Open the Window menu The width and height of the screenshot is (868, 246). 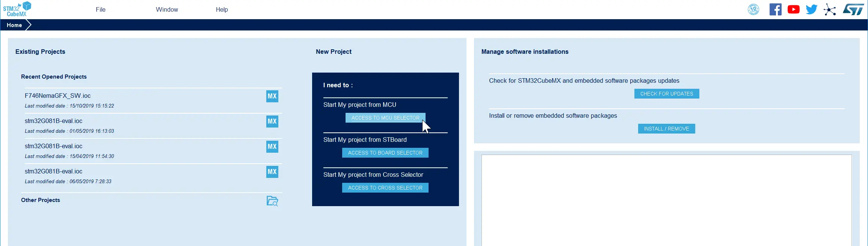coord(167,9)
